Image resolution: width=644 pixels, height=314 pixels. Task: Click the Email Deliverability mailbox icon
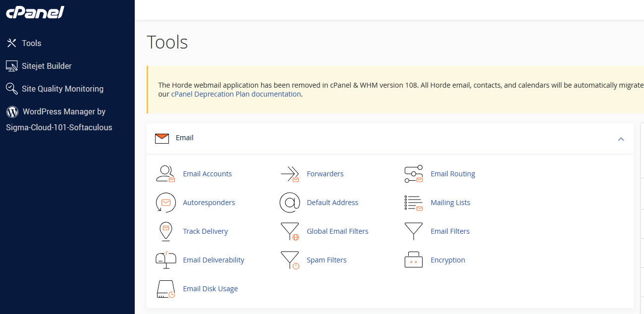(165, 260)
